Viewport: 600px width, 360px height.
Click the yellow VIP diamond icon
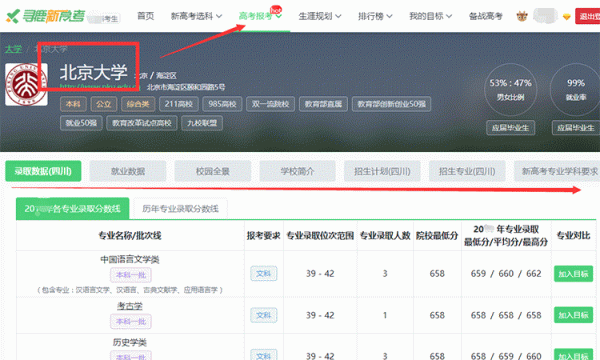(x=566, y=16)
